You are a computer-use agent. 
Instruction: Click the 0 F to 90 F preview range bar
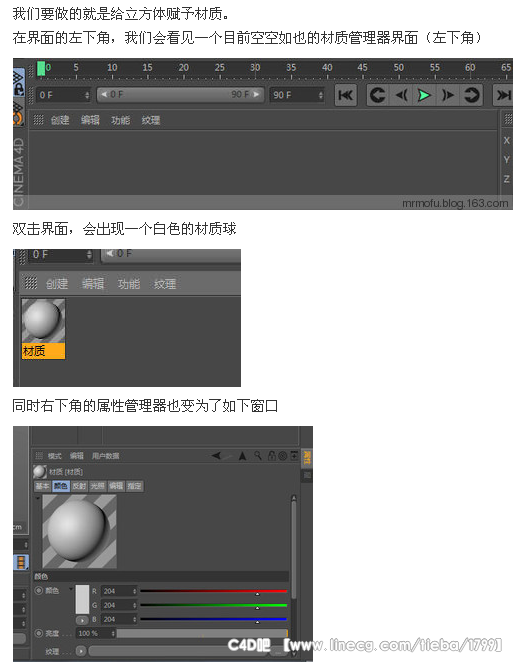[180, 95]
